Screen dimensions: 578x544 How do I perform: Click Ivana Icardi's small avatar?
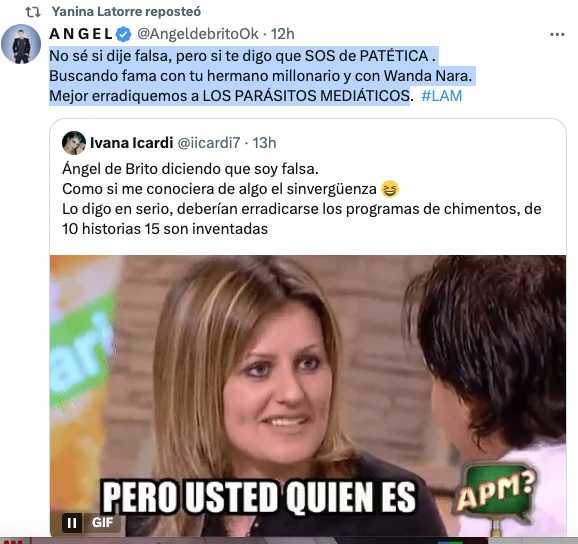coord(74,143)
